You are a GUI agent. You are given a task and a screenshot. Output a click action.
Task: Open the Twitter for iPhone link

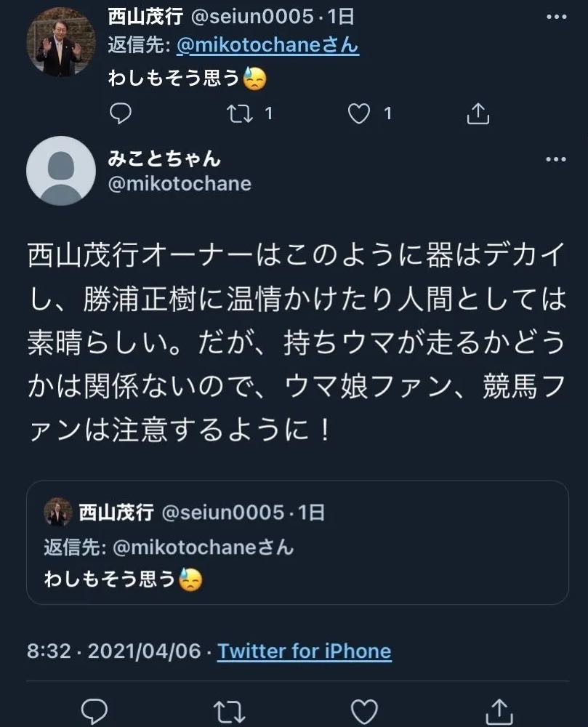[x=304, y=651]
